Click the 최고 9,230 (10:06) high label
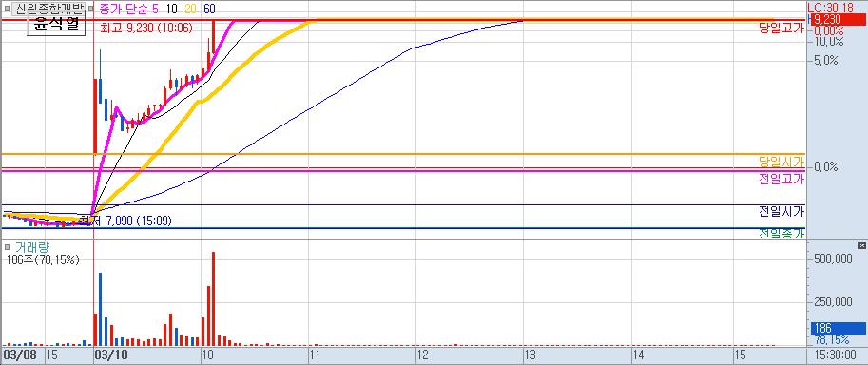The height and width of the screenshot is (365, 868). [146, 28]
